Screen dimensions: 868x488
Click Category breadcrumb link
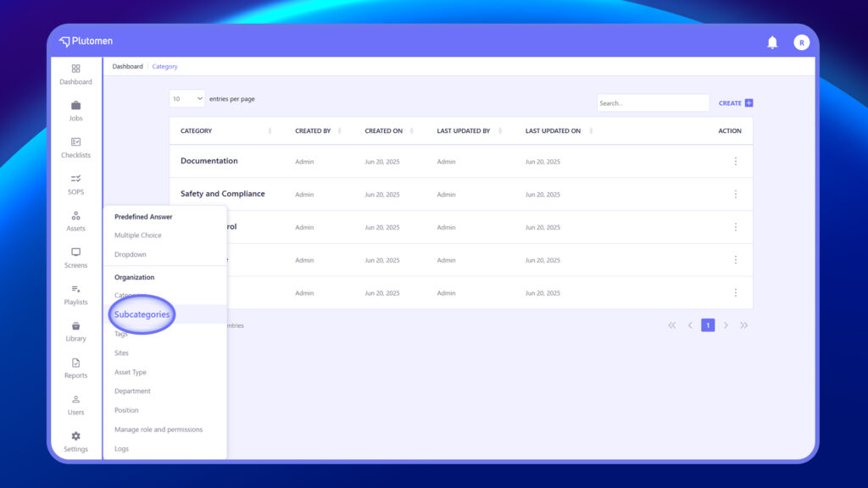(165, 66)
